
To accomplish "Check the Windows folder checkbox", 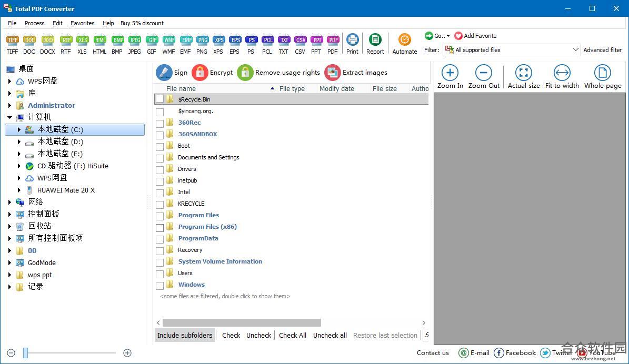I will [159, 286].
